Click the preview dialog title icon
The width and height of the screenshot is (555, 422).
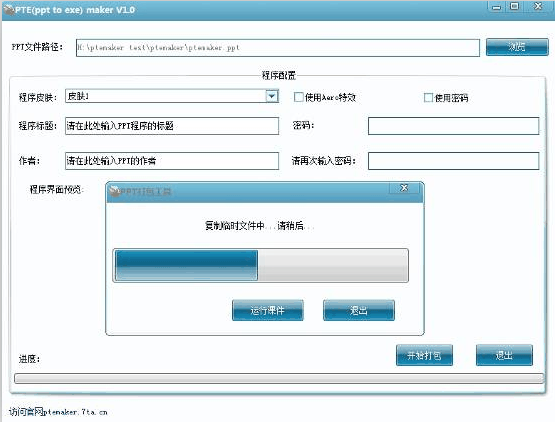(114, 192)
